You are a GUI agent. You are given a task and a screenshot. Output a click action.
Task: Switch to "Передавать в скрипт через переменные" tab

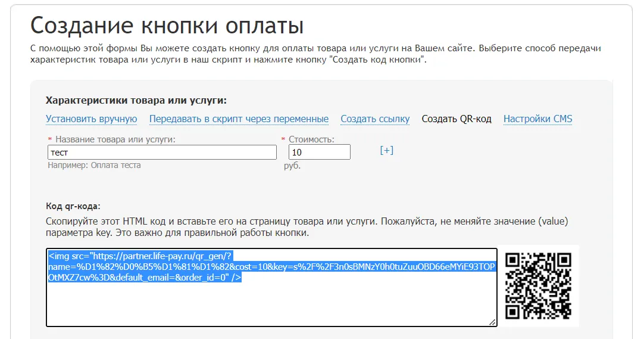click(239, 119)
